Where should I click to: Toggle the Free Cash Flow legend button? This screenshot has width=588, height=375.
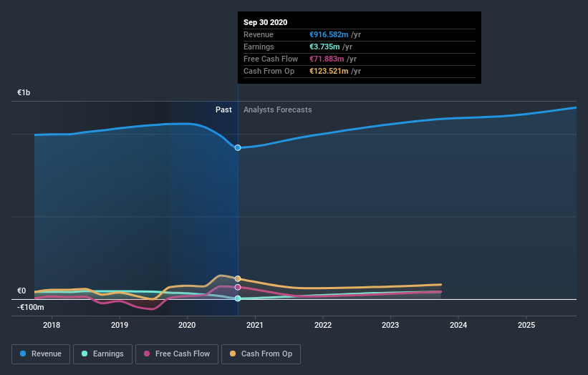coord(177,354)
